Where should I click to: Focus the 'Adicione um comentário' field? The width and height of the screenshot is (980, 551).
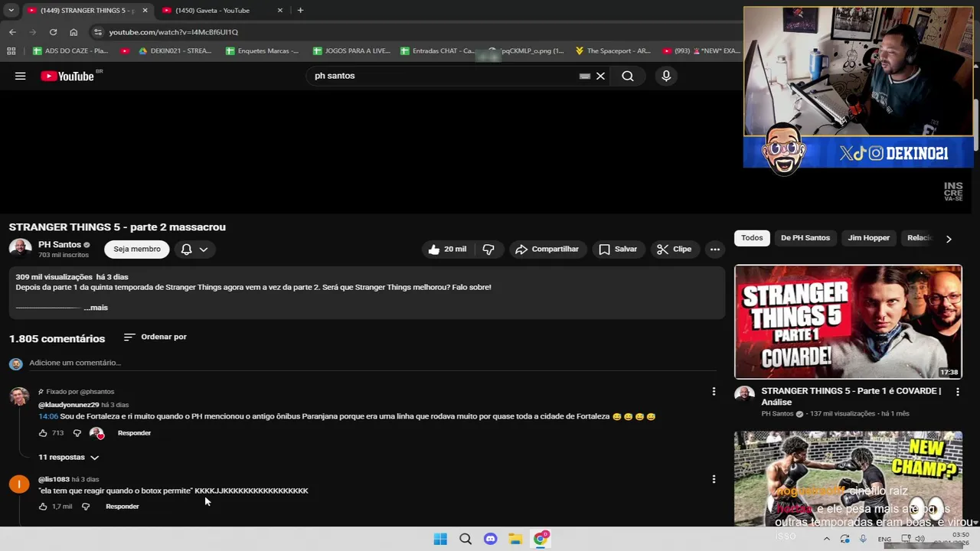pos(371,363)
